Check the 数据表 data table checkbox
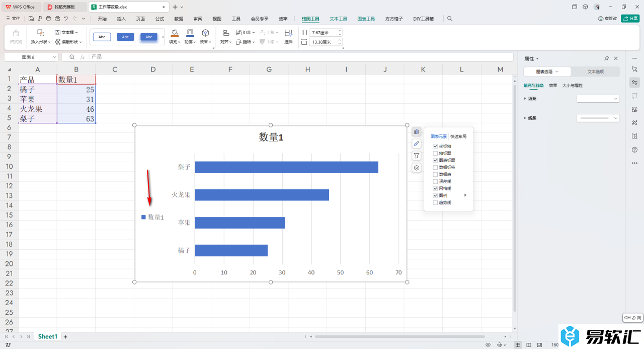 [x=435, y=174]
